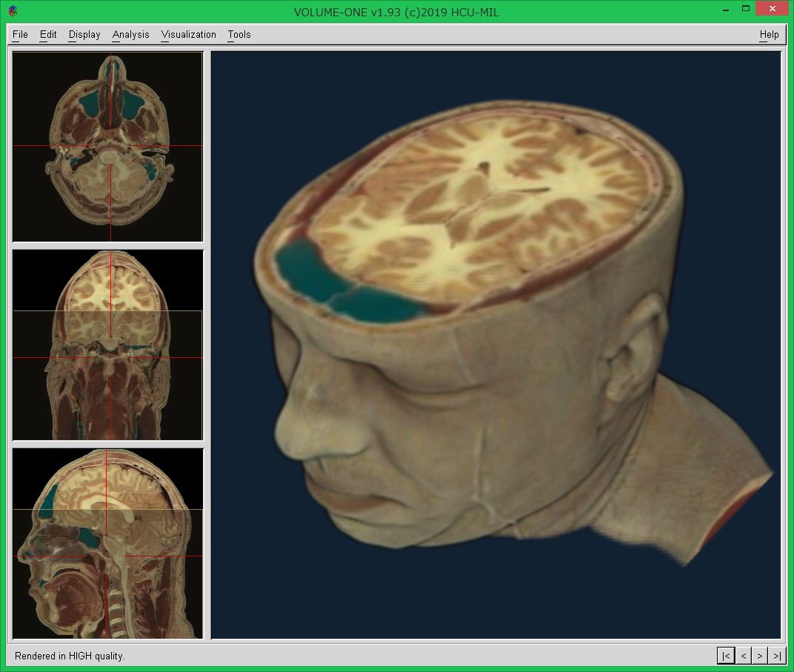Click the VOLUME-ONE app icon in title bar

click(x=13, y=10)
